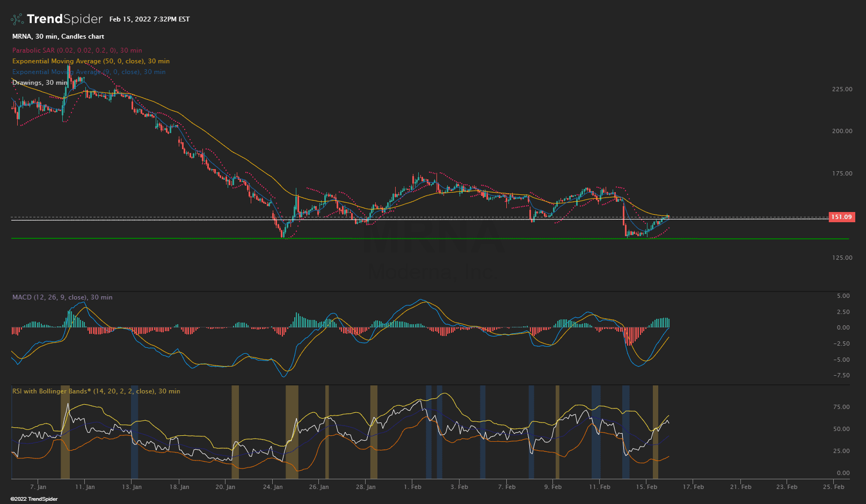
Task: Open the Parabolic SAR indicator label
Action: tap(76, 50)
